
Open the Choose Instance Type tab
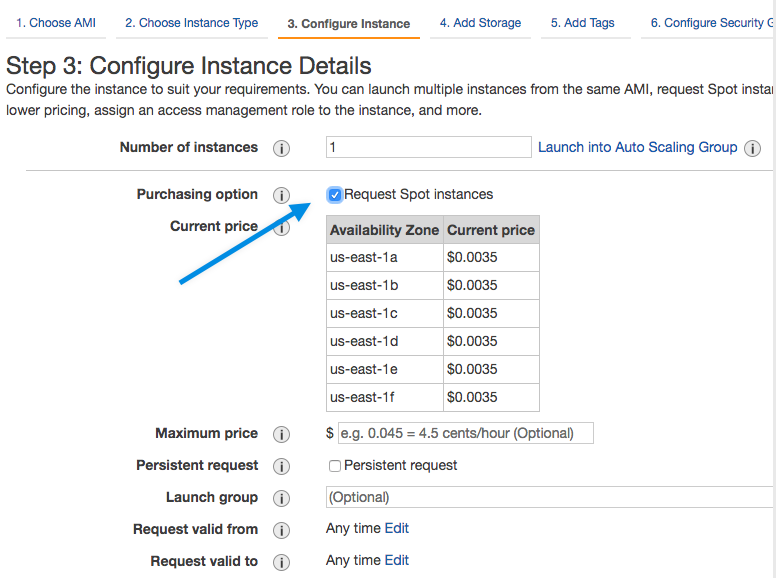192,23
